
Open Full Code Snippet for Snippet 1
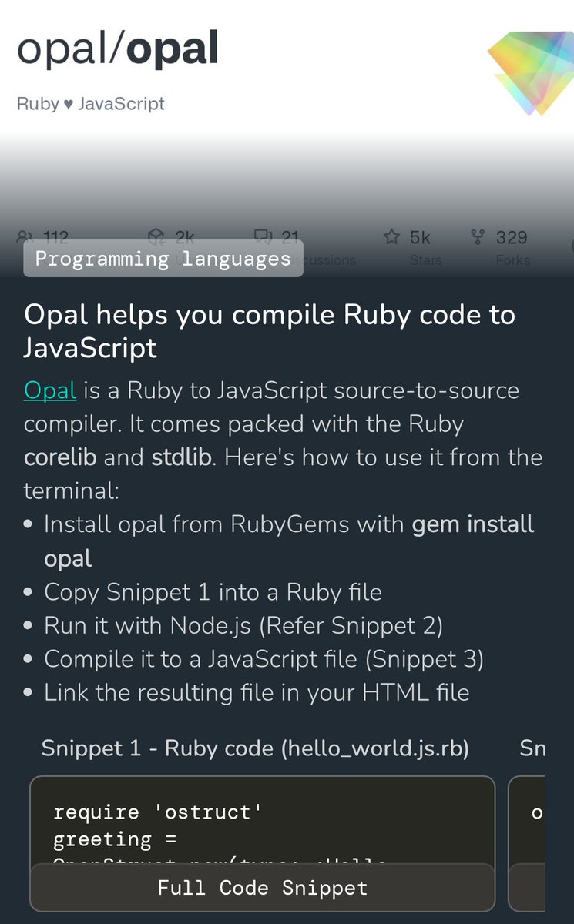click(x=262, y=887)
